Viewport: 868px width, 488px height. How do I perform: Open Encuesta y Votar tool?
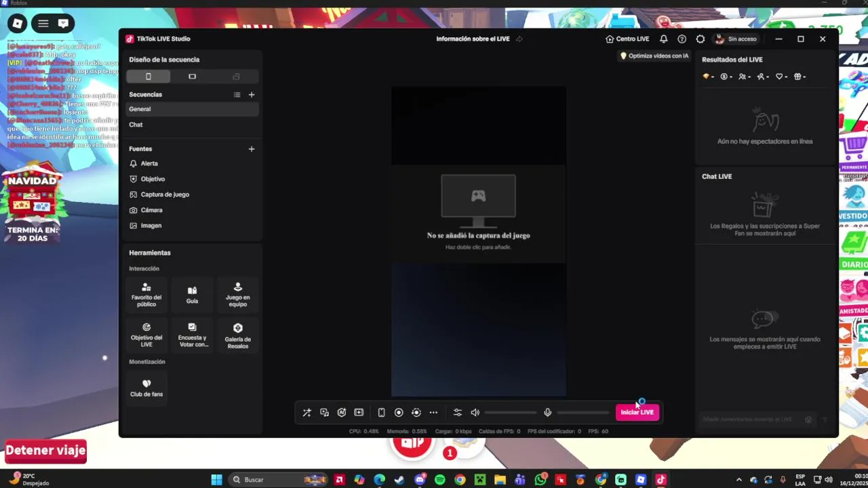point(192,335)
